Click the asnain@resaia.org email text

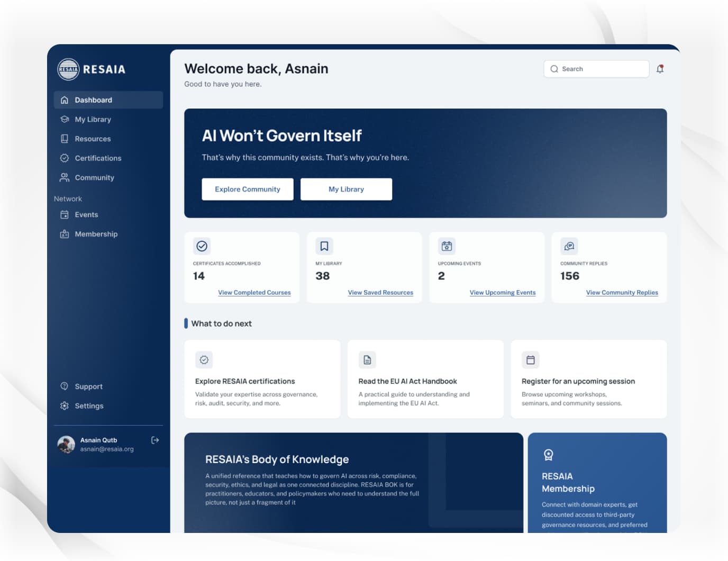tap(107, 449)
